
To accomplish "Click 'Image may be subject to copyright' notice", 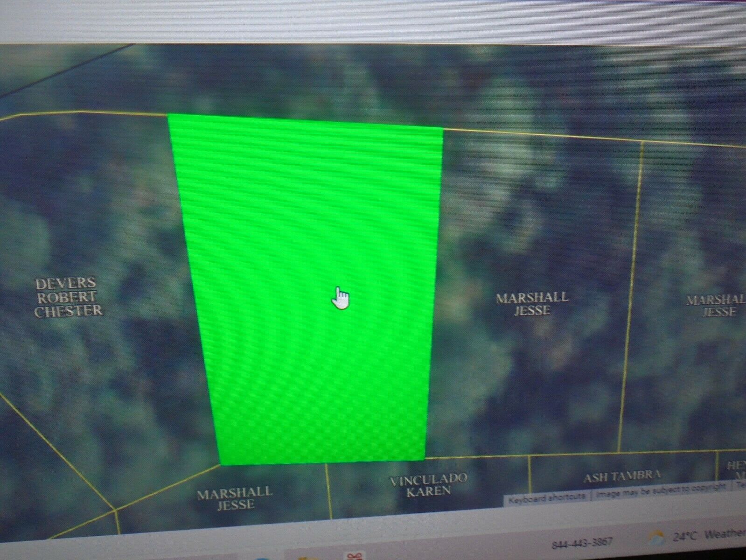I will [x=661, y=491].
